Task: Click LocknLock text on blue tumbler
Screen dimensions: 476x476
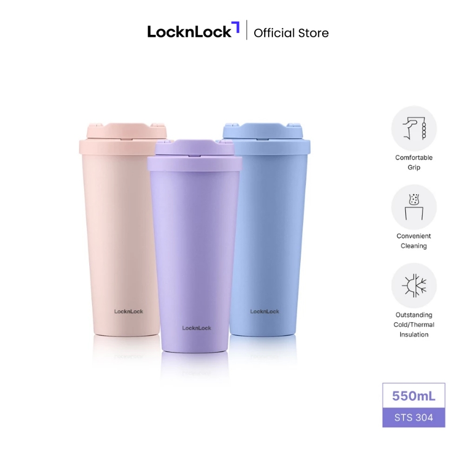Action: pyautogui.click(x=264, y=311)
